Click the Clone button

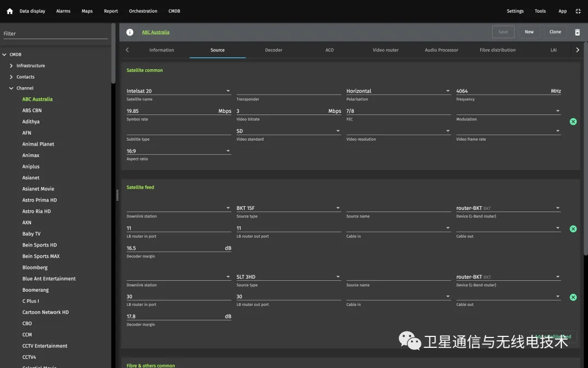pyautogui.click(x=555, y=32)
